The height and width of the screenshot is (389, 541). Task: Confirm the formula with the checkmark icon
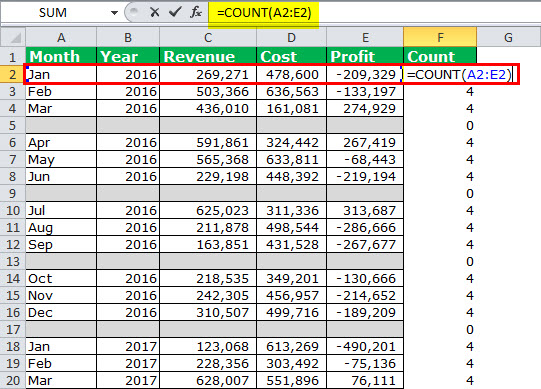175,12
